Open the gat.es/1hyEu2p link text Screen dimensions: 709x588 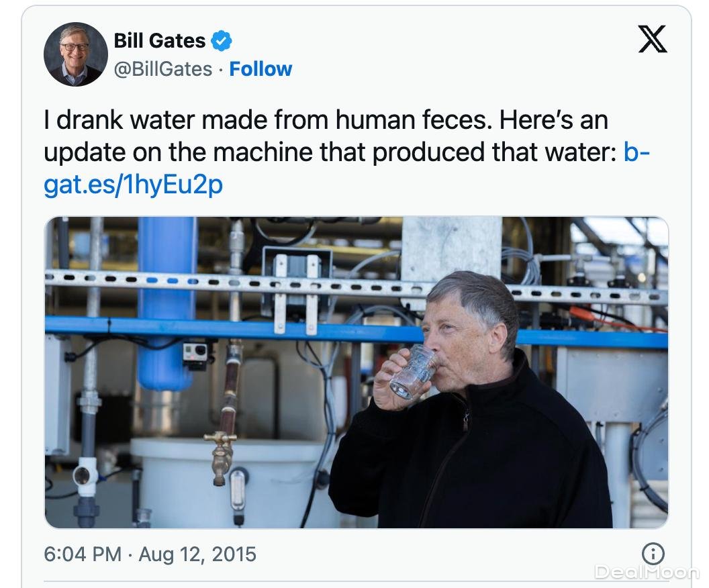pyautogui.click(x=133, y=185)
